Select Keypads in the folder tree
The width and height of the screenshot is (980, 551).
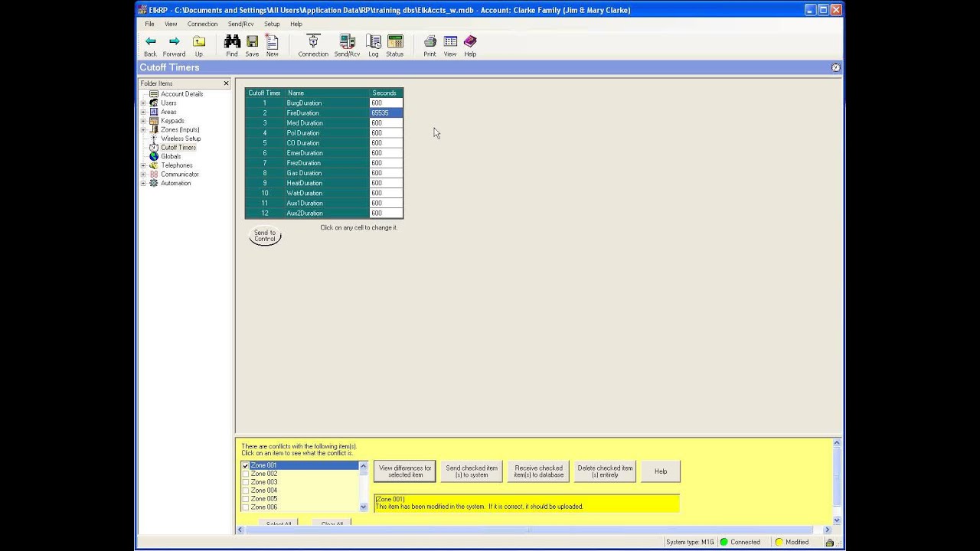(172, 121)
